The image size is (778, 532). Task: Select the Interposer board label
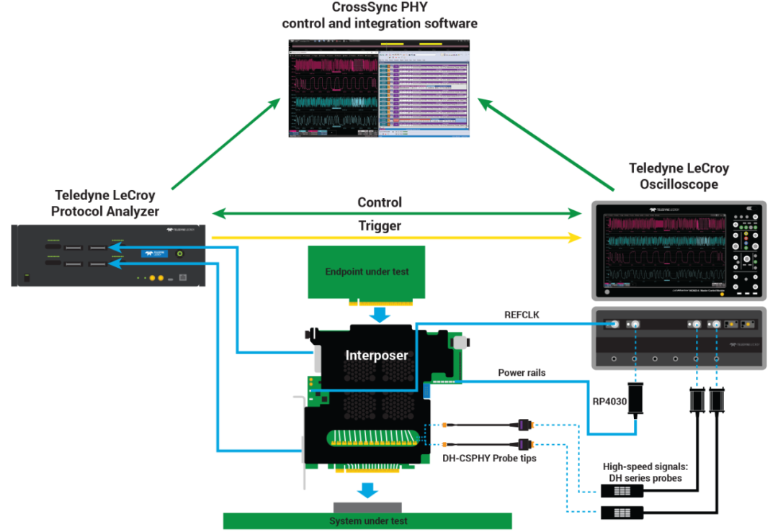pyautogui.click(x=376, y=356)
